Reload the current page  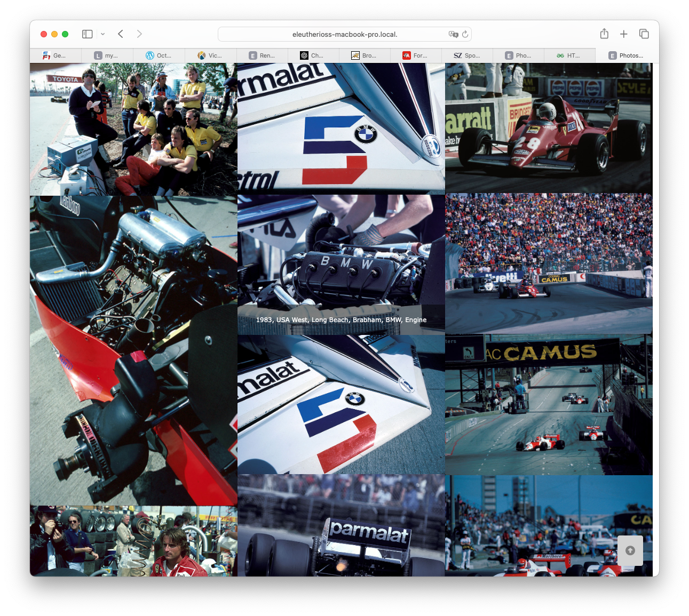[x=465, y=34]
